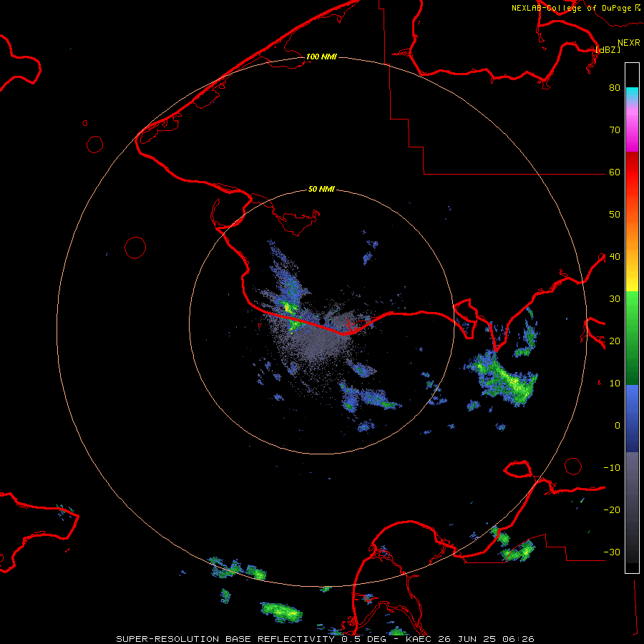Click the NEXR label above the color scale
Screen dimensions: 644x644
pyautogui.click(x=628, y=43)
